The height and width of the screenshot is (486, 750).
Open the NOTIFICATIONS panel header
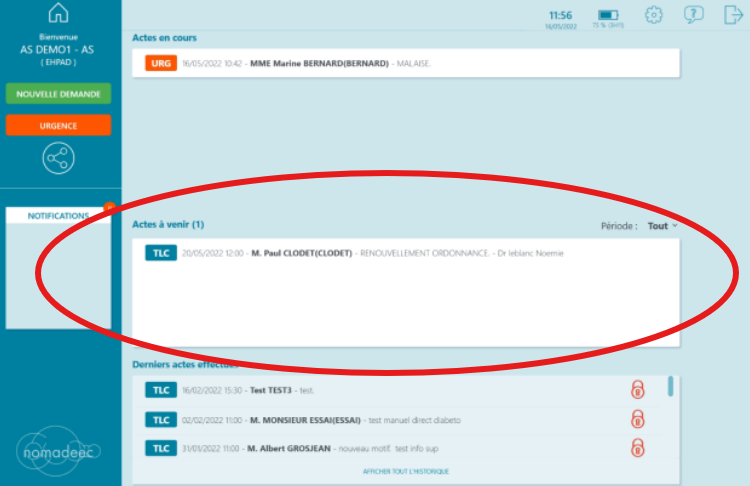pyautogui.click(x=58, y=216)
